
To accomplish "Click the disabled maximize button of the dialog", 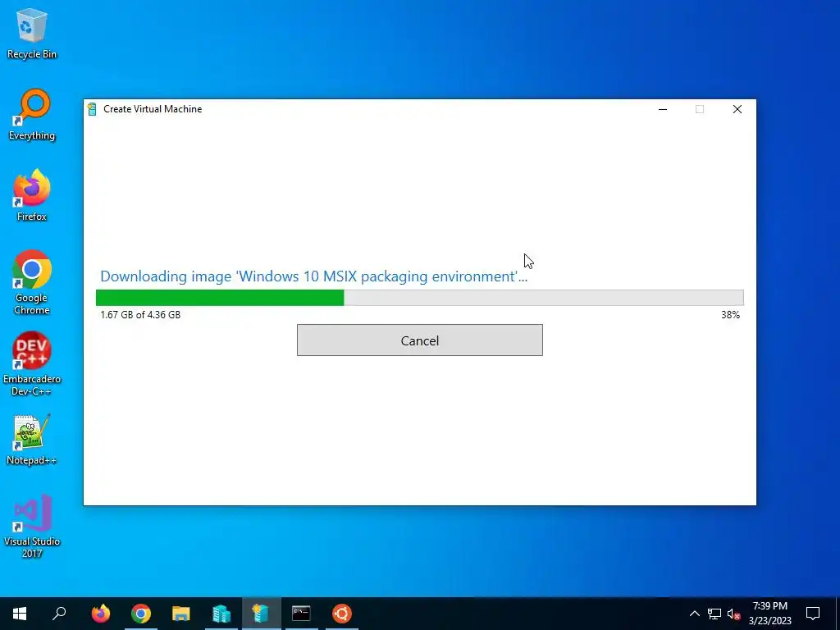I will click(700, 109).
